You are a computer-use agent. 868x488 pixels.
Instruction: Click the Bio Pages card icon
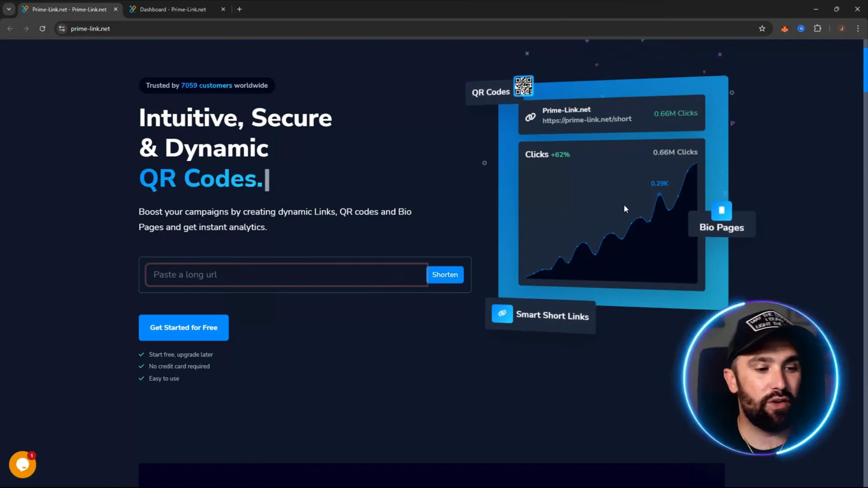(x=722, y=210)
